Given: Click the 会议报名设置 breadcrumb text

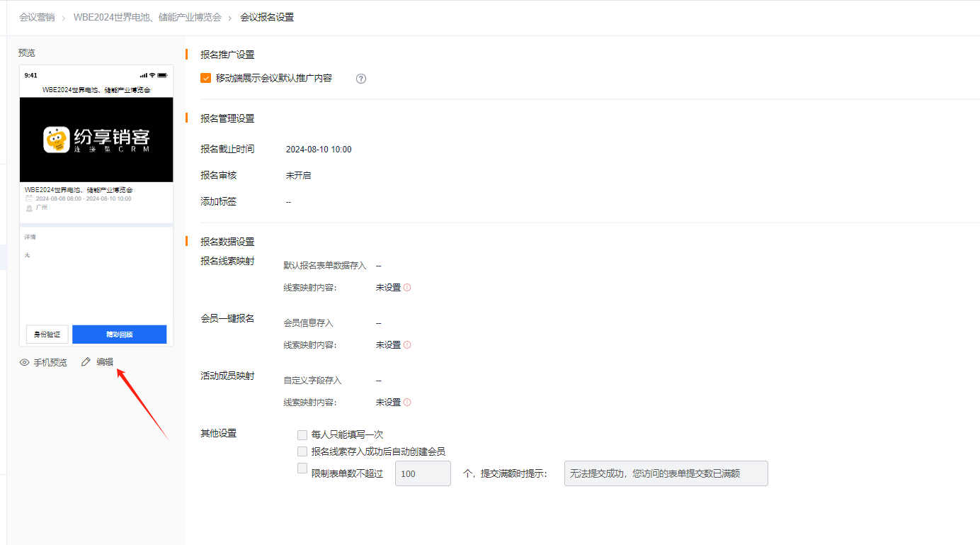Looking at the screenshot, I should [x=267, y=17].
